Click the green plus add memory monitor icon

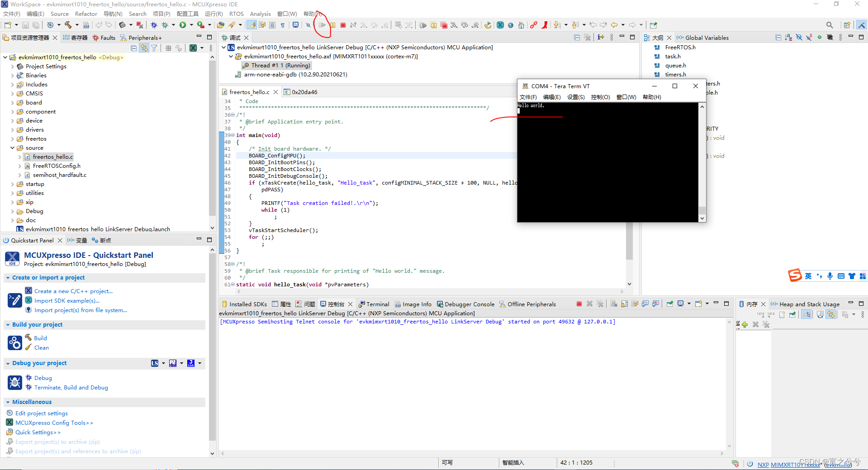(745, 324)
